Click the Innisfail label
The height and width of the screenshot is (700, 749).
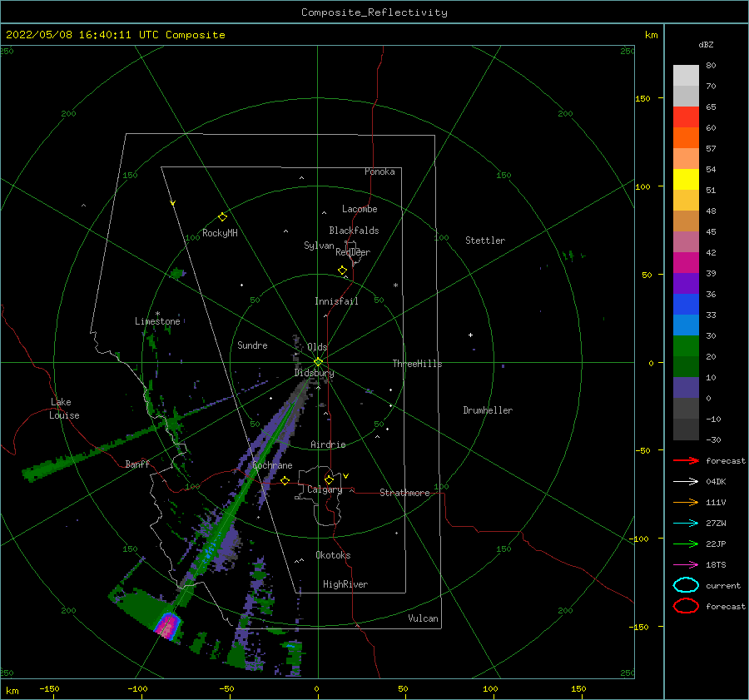(x=336, y=301)
